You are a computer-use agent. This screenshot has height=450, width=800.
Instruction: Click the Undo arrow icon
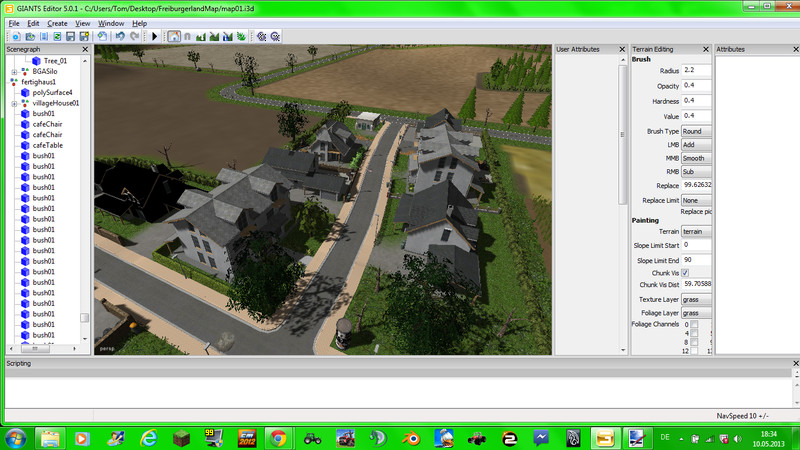pos(120,36)
